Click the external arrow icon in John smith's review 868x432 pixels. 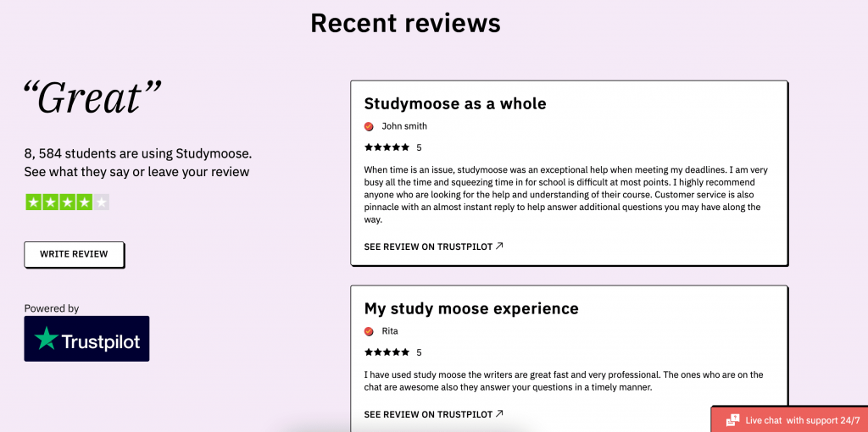click(x=499, y=246)
